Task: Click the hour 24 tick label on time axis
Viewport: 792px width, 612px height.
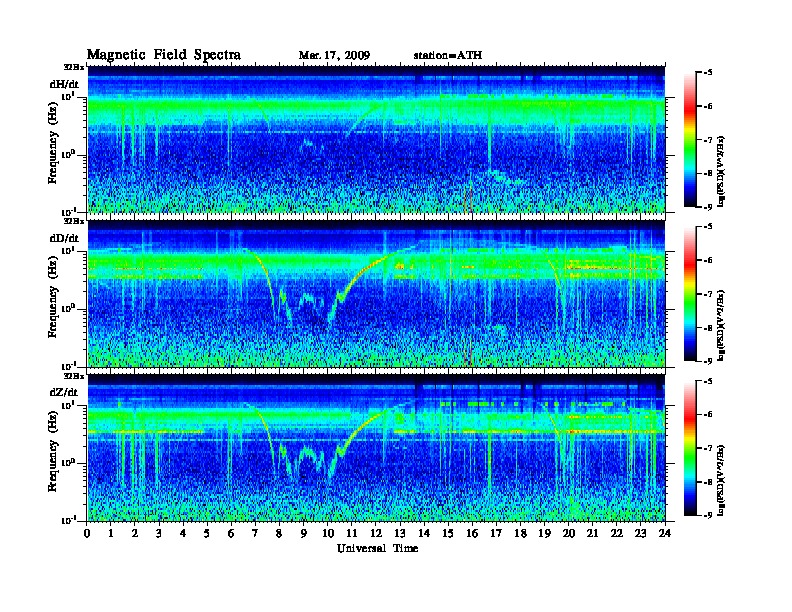Action: click(665, 533)
